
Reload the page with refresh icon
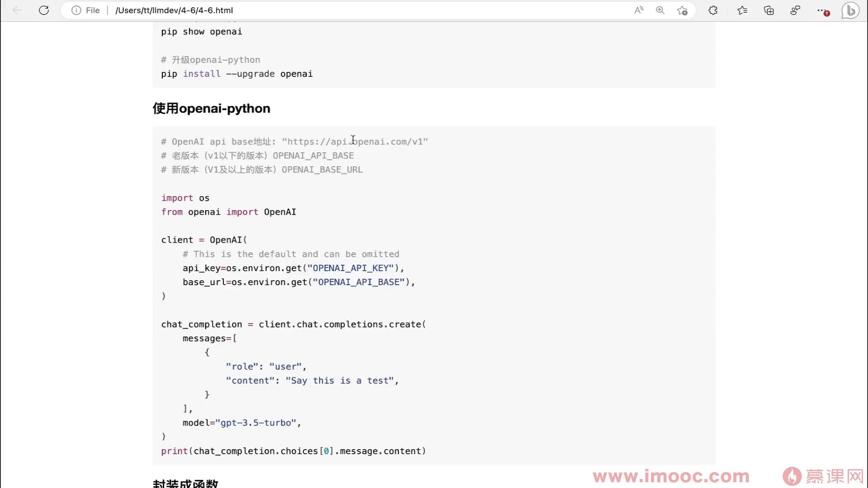(44, 10)
